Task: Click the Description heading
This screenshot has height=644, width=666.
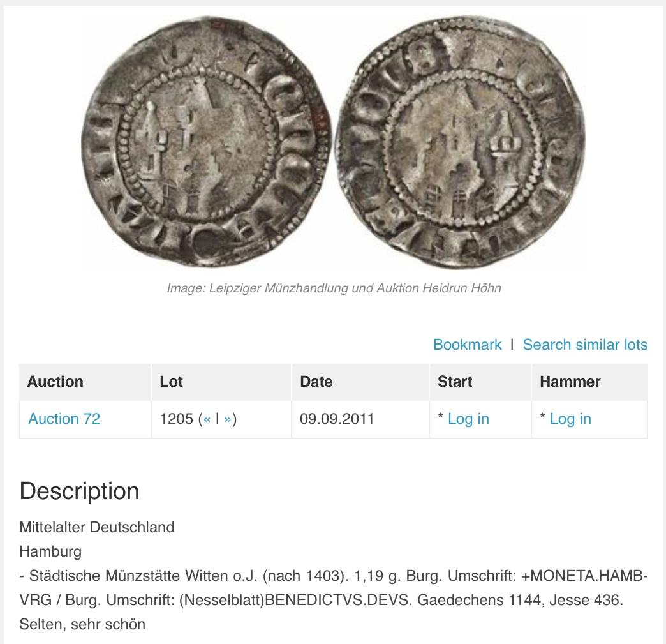Action: pyautogui.click(x=80, y=491)
